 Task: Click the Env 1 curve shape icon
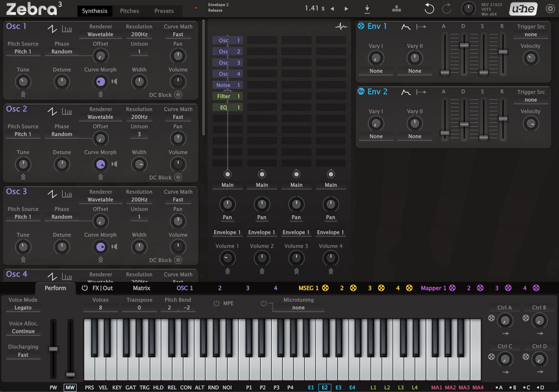406,27
